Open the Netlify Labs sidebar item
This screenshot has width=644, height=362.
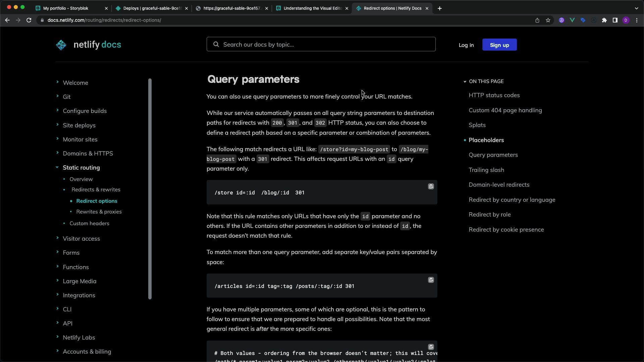(79, 338)
